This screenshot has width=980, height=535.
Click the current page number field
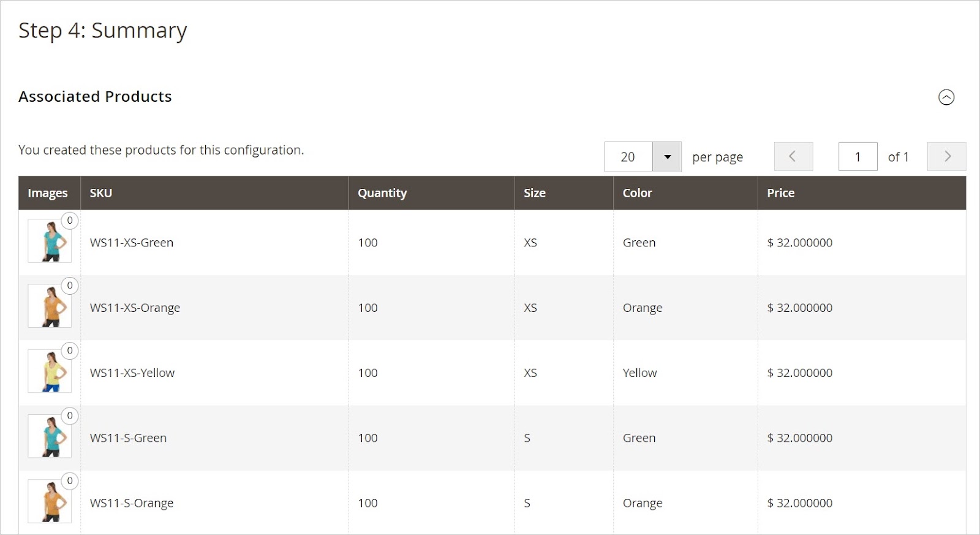858,157
